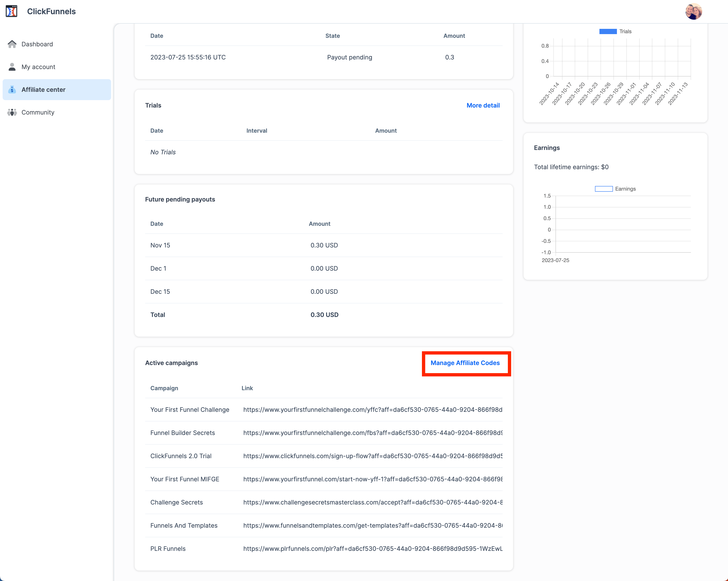Open More detail link for Trials
Viewport: 728px width, 581px height.
pos(483,105)
